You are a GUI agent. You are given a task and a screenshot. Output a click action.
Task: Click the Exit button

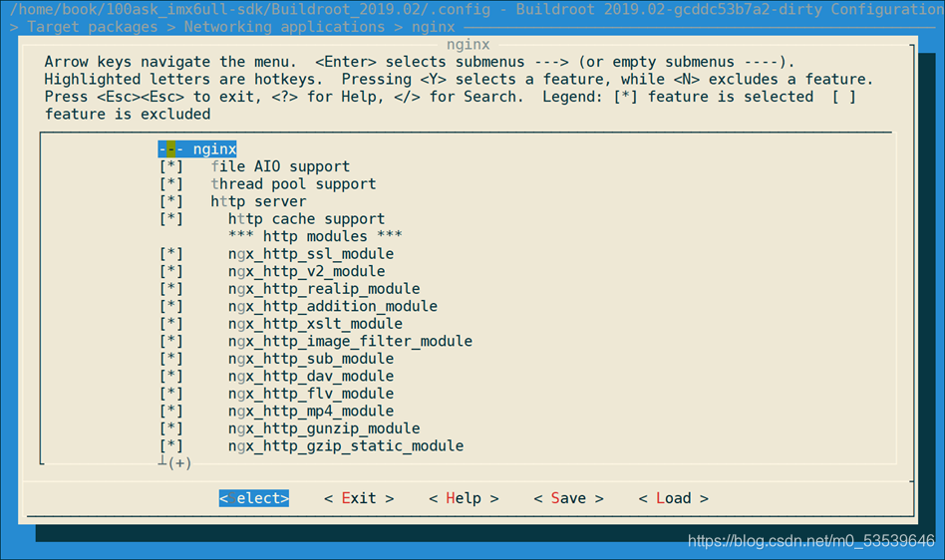point(359,498)
